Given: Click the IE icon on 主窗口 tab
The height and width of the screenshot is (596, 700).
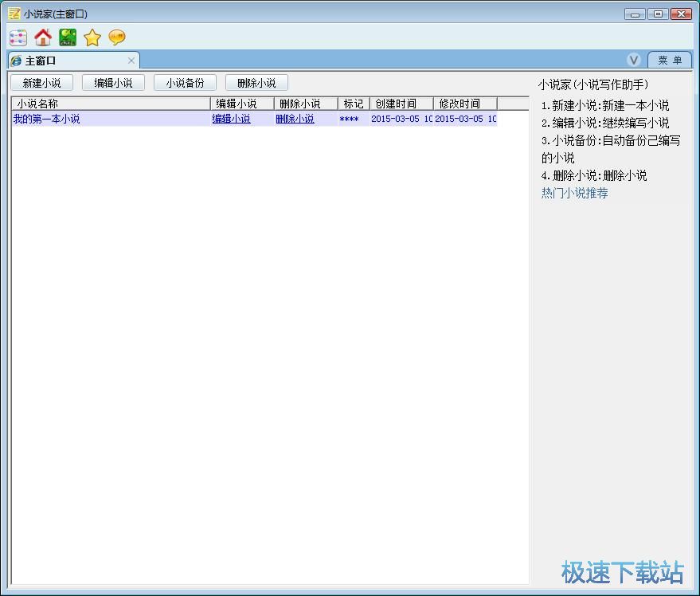Looking at the screenshot, I should click(x=17, y=61).
